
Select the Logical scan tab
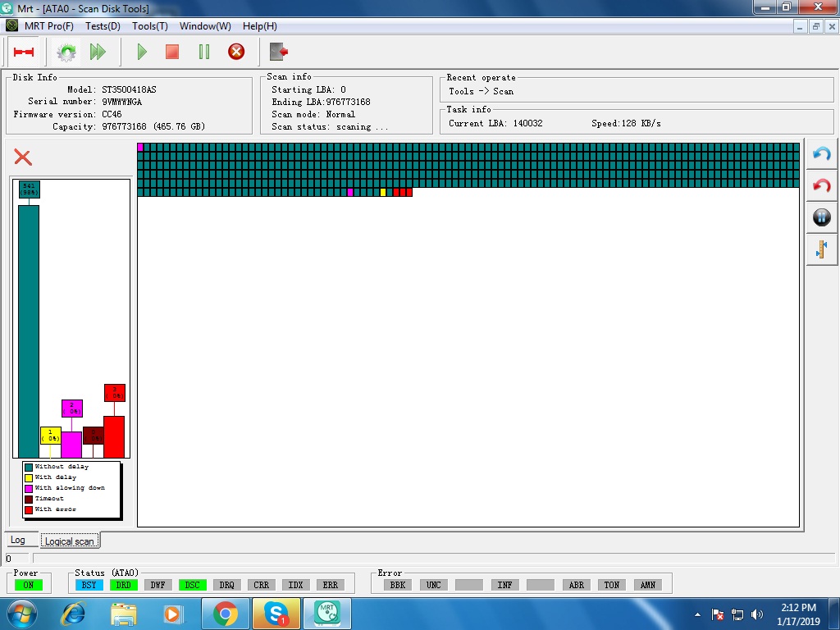point(70,541)
